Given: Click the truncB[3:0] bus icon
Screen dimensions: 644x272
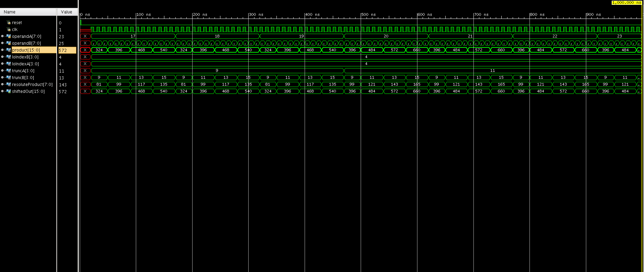Looking at the screenshot, I should click(x=9, y=78).
